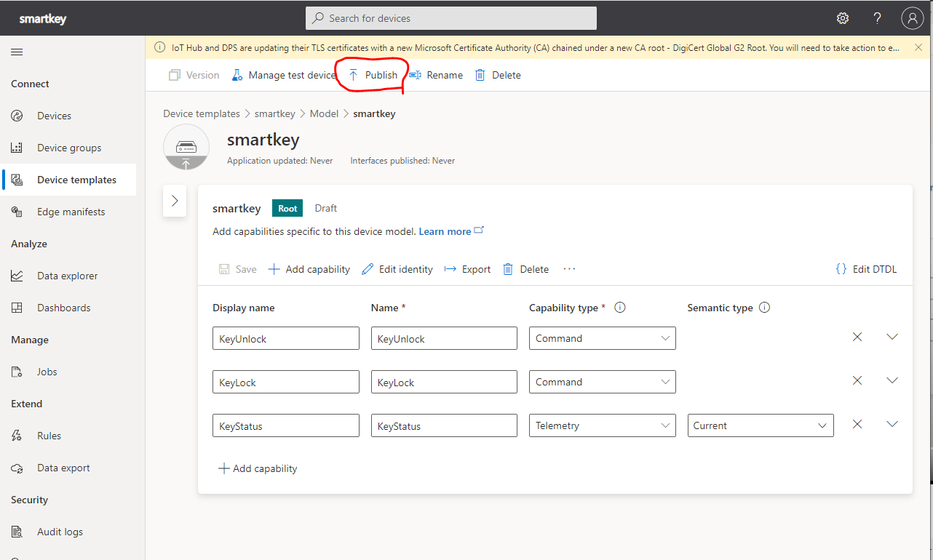Click the Version toolbar button
Viewport: 933px width, 560px height.
point(194,75)
